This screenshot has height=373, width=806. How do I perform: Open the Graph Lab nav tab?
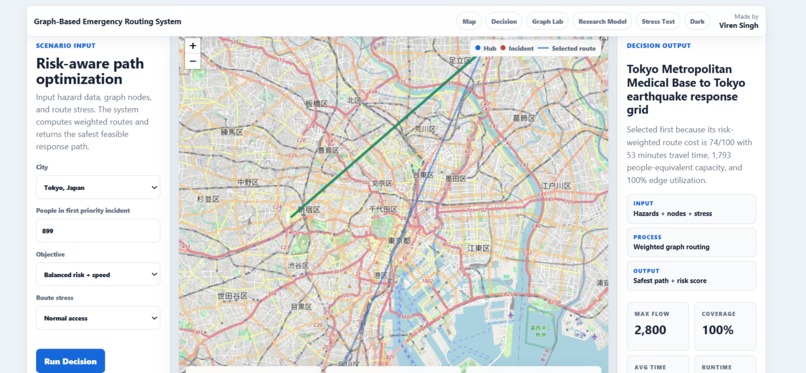coord(547,22)
